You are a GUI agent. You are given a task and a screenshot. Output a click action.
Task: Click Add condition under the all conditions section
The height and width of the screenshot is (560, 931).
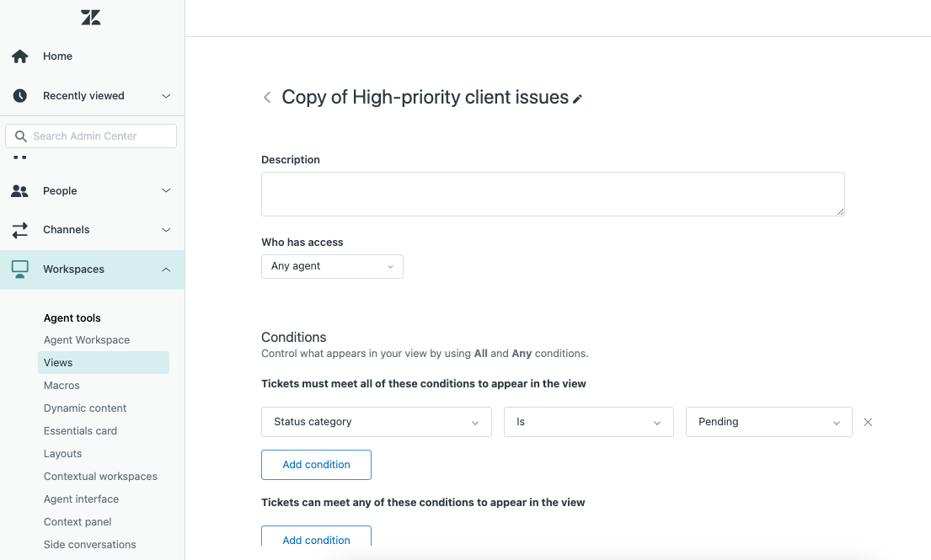coord(316,464)
